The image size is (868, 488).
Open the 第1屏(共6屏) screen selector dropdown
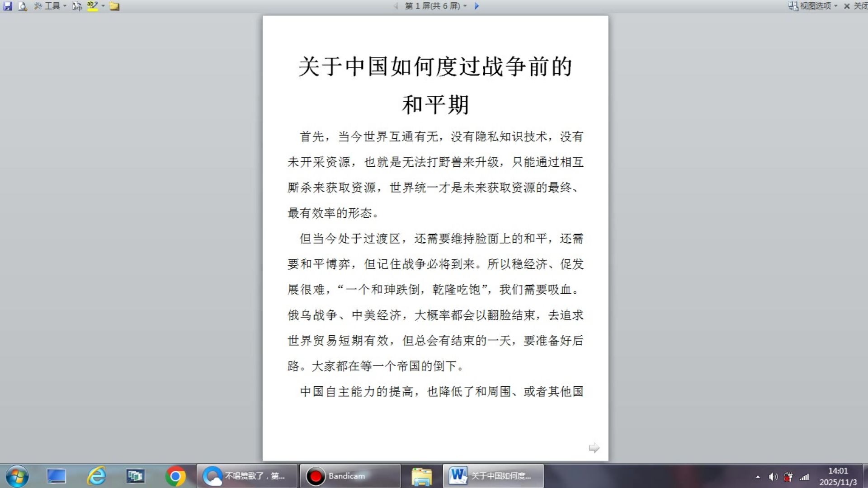coord(434,6)
